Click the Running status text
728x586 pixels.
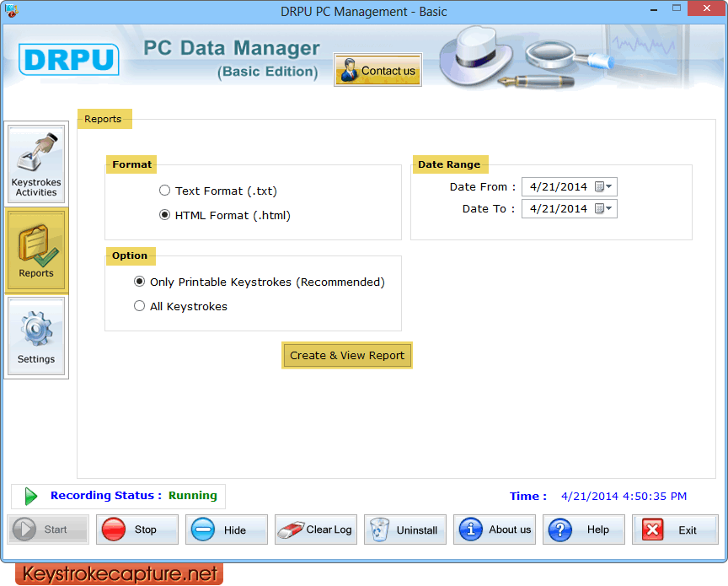[193, 496]
